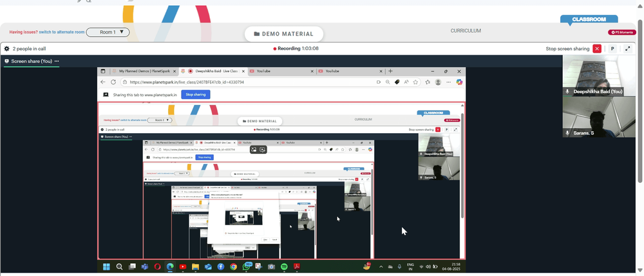Add a new tab with the plus in largest Edge

click(x=391, y=71)
